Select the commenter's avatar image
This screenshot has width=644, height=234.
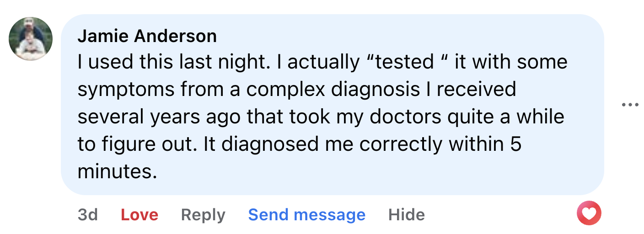tap(31, 39)
